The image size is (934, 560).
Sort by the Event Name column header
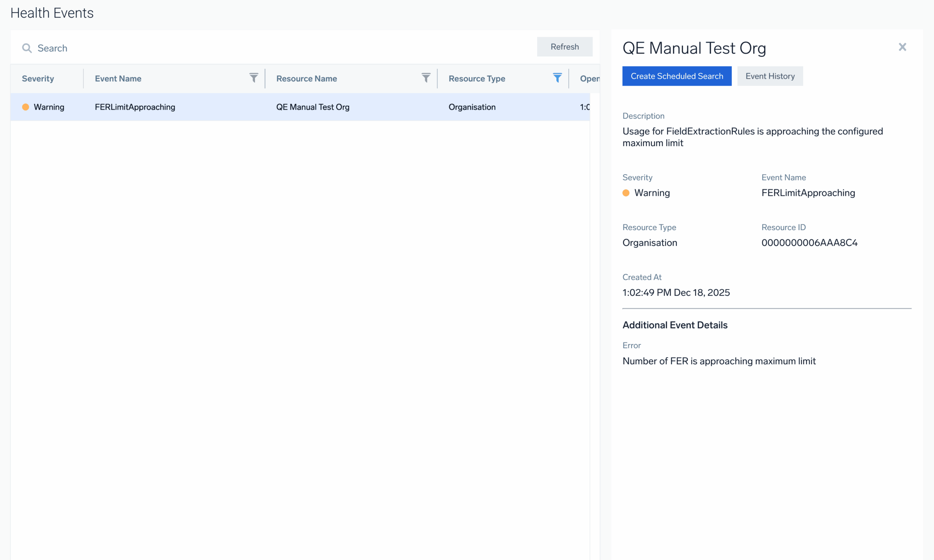click(118, 78)
